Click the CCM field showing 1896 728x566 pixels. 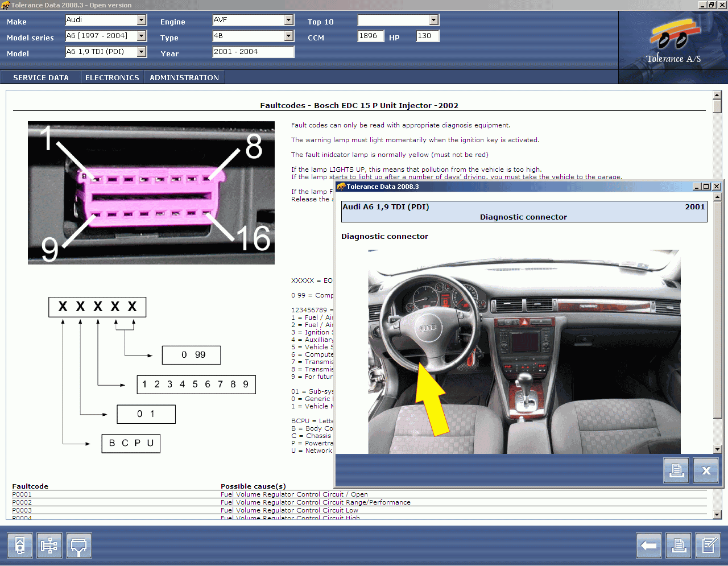[371, 36]
